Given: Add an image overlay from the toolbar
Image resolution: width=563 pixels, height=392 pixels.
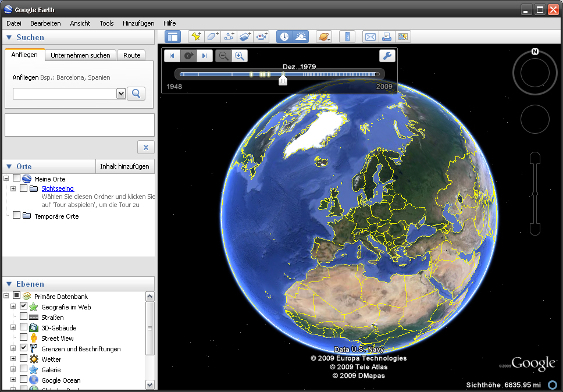Looking at the screenshot, I should pyautogui.click(x=245, y=37).
